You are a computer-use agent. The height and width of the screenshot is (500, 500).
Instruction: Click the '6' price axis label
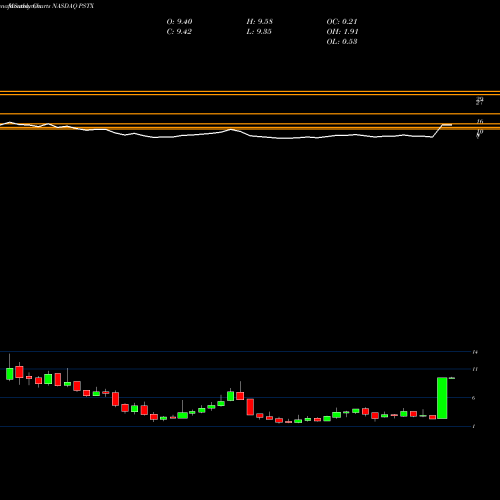coord(474,398)
